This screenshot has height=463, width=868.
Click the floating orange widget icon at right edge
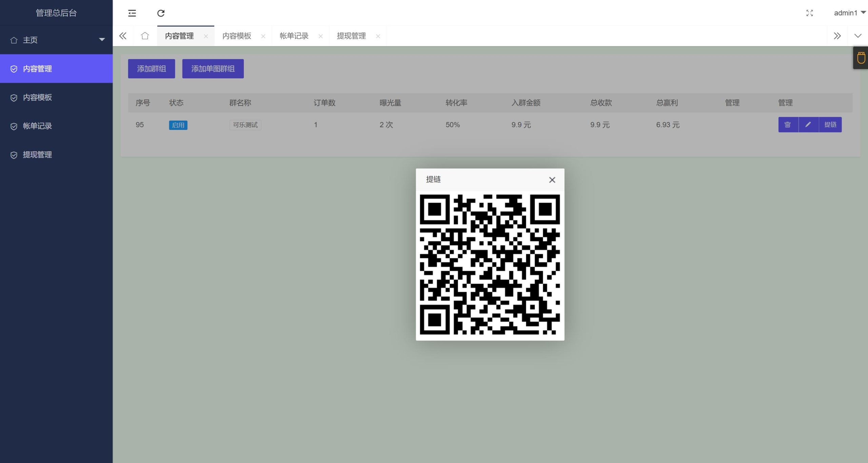point(861,58)
